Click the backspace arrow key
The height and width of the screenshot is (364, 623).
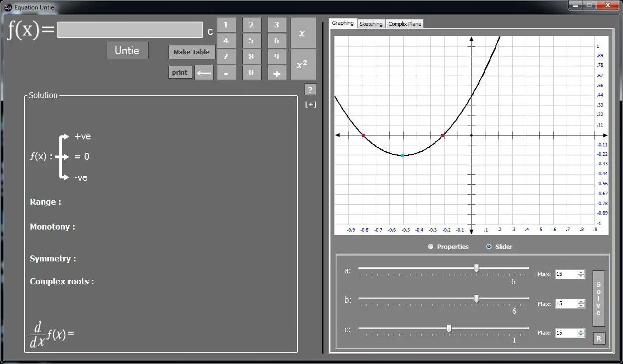204,73
